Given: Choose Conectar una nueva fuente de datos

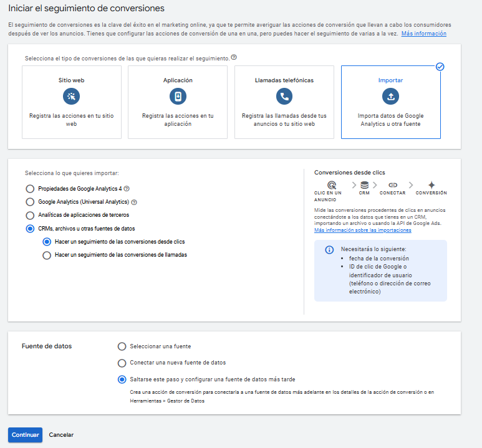Looking at the screenshot, I should pos(122,363).
